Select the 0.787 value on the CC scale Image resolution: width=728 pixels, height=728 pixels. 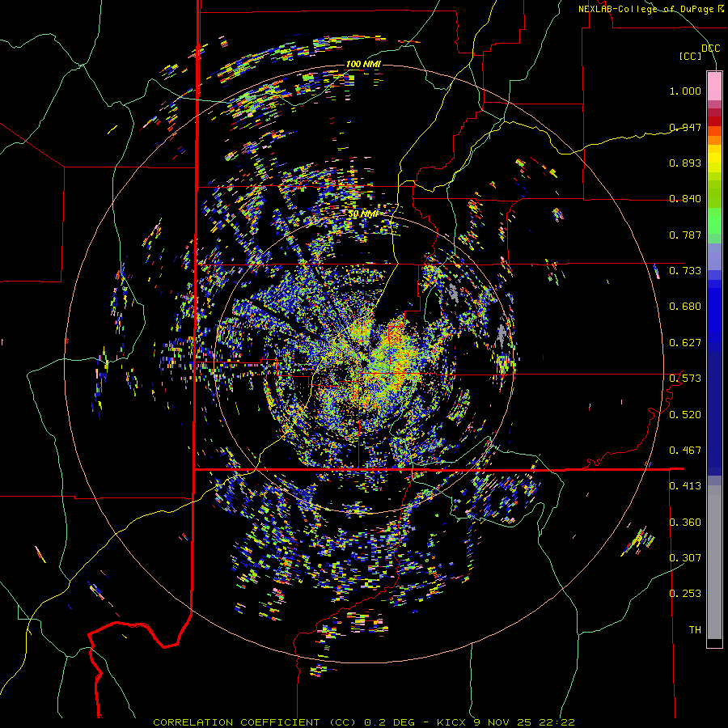[685, 235]
